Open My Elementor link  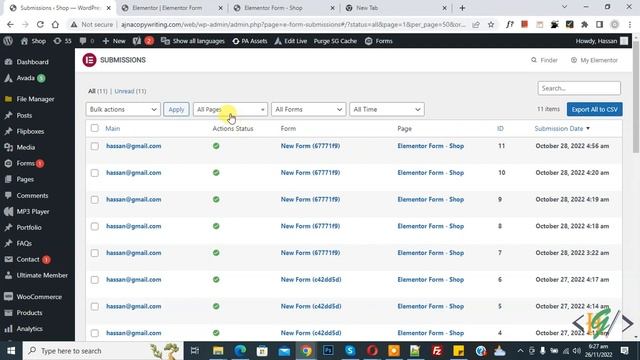click(x=594, y=60)
